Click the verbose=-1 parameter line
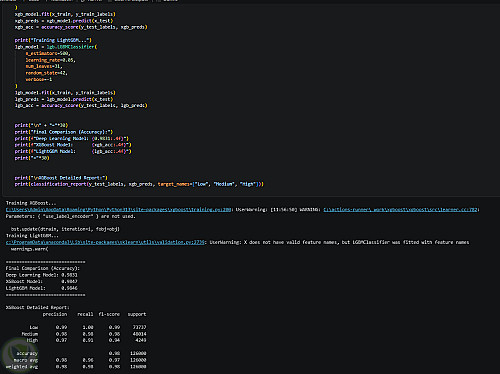The image size is (500, 374). tap(39, 79)
